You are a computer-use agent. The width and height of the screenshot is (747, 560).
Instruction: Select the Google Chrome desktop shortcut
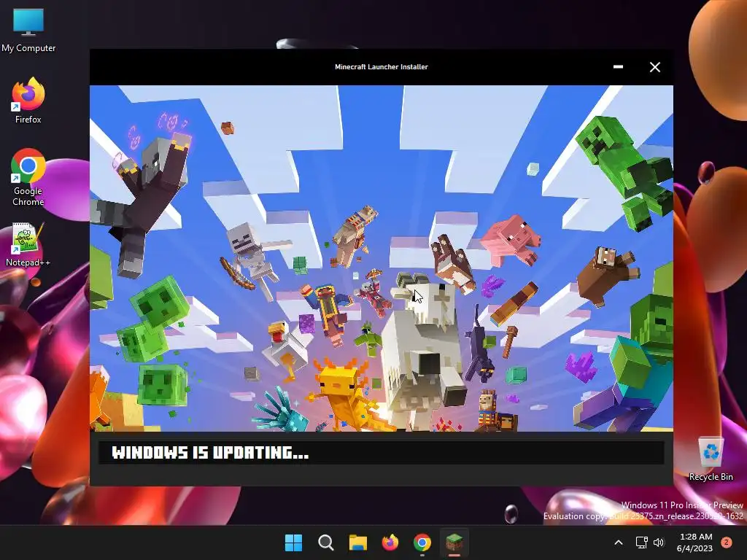click(x=28, y=177)
